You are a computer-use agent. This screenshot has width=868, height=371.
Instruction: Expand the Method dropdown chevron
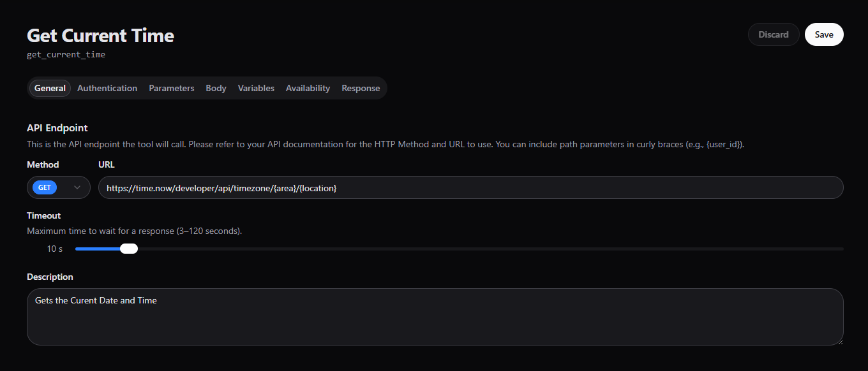[77, 187]
